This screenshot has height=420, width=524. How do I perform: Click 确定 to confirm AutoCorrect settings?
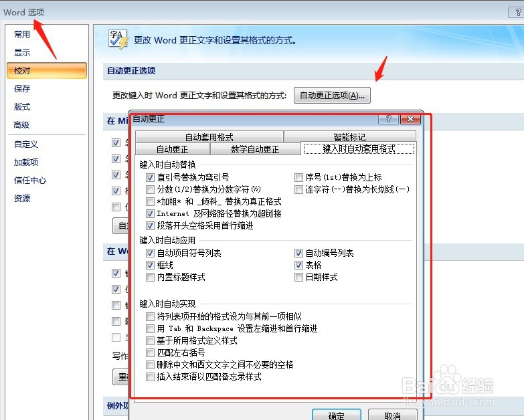point(337,415)
